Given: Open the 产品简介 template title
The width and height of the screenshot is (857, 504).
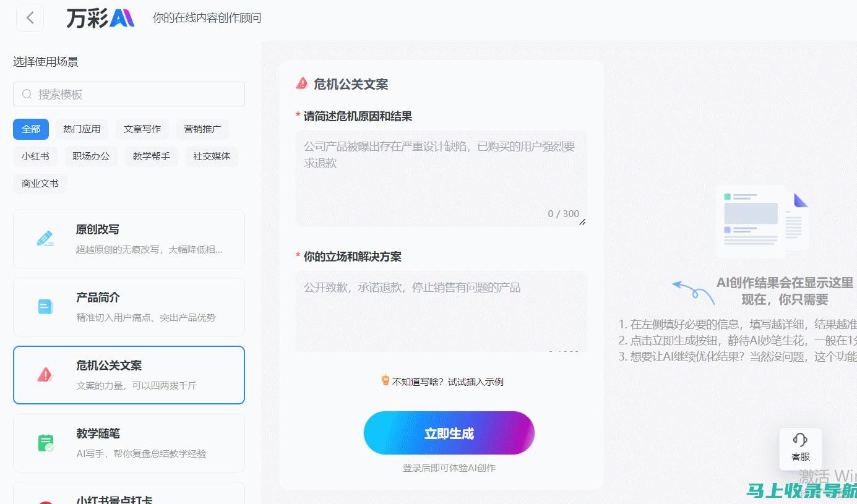Looking at the screenshot, I should (x=98, y=297).
